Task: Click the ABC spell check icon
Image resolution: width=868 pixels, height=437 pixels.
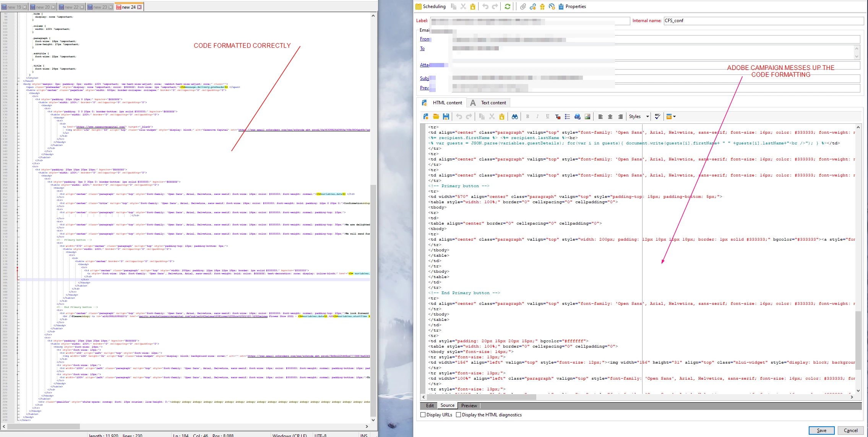Action: point(657,117)
